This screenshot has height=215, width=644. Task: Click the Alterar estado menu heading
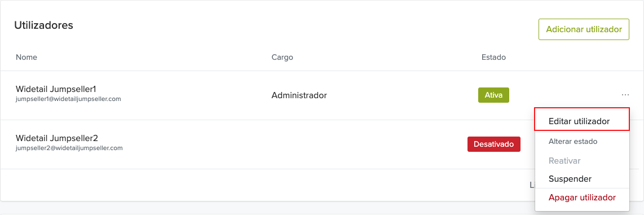tap(572, 142)
